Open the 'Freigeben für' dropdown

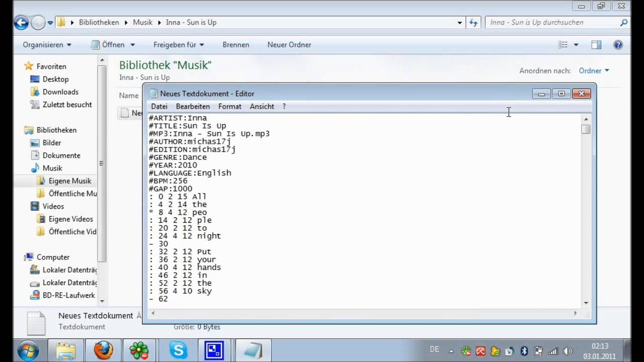pos(179,45)
